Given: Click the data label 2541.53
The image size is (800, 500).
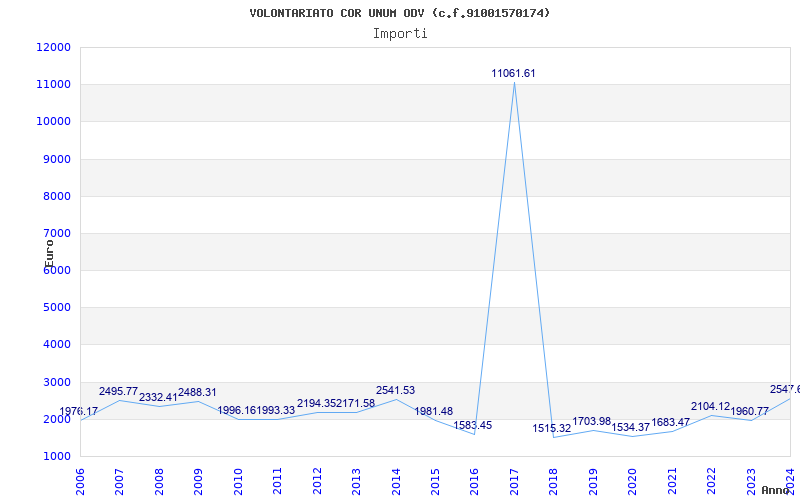Looking at the screenshot, I should coord(395,390).
